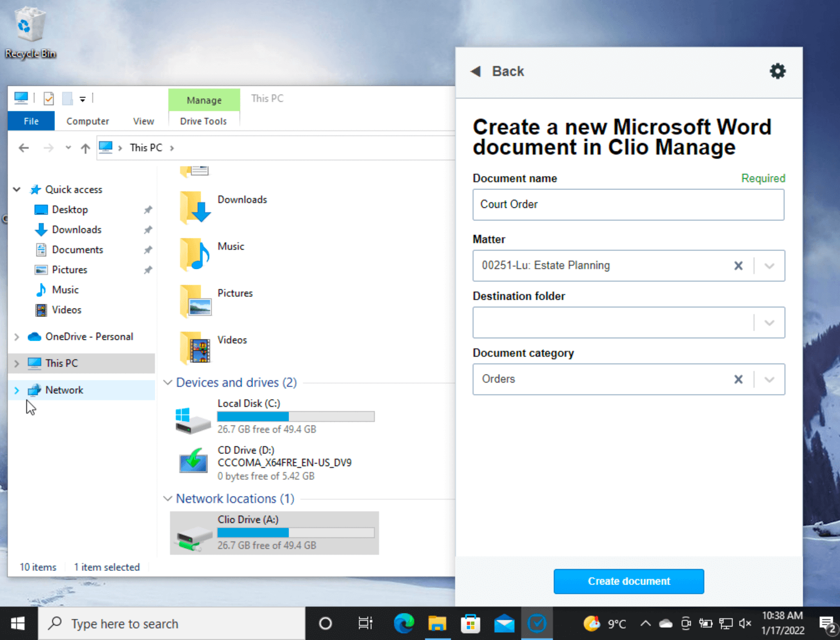
Task: Go up one folder level
Action: tap(85, 148)
